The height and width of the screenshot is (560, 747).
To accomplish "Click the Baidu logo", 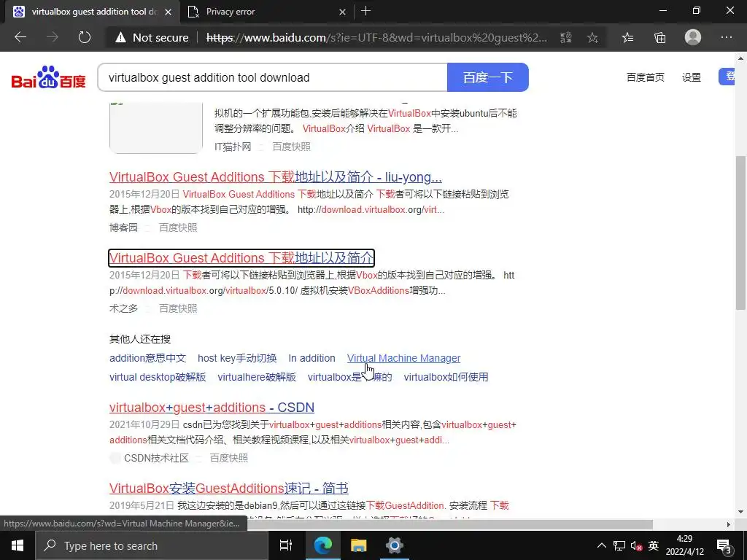I will [x=49, y=77].
